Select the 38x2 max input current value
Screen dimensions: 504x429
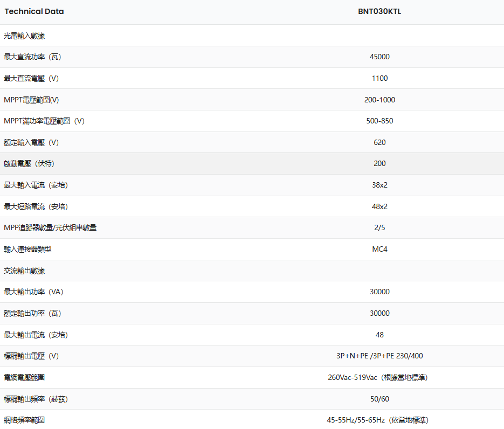(x=379, y=185)
